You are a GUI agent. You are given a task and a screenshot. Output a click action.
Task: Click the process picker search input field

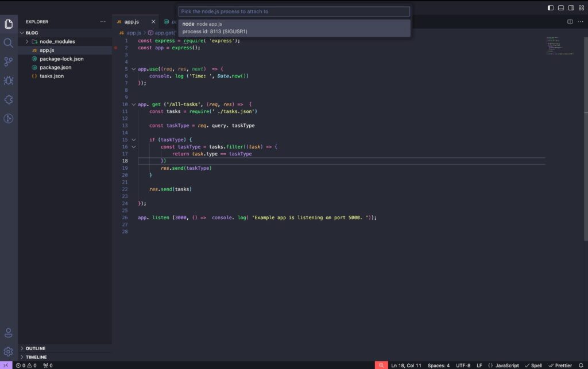click(294, 11)
